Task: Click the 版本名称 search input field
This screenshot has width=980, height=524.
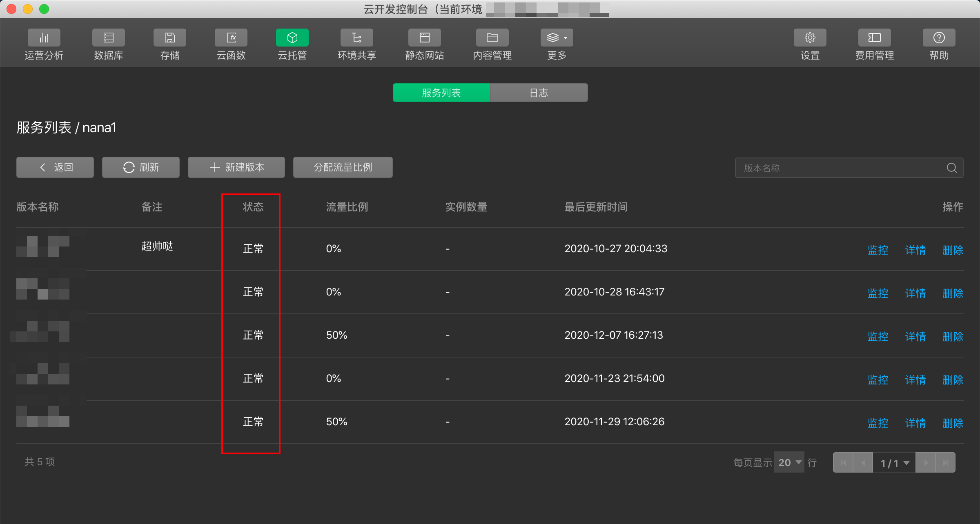Action: coord(837,168)
